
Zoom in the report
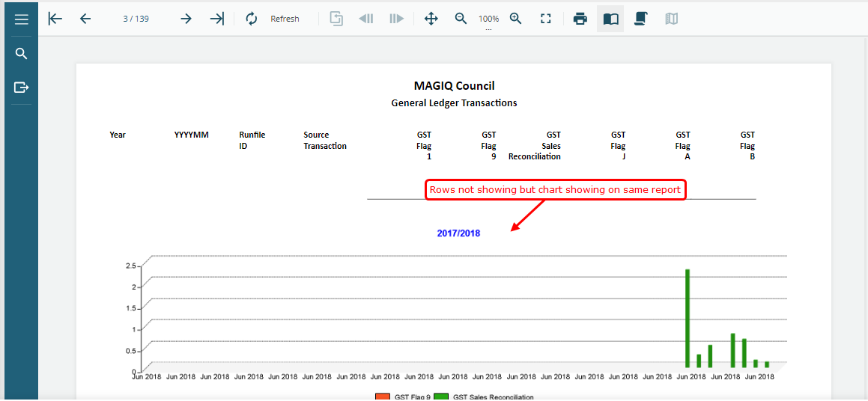515,19
